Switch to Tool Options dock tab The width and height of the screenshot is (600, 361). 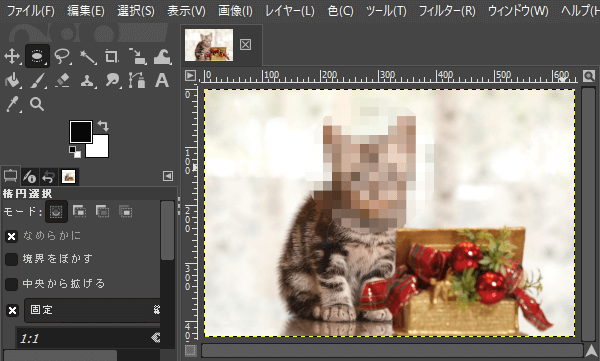pyautogui.click(x=10, y=176)
